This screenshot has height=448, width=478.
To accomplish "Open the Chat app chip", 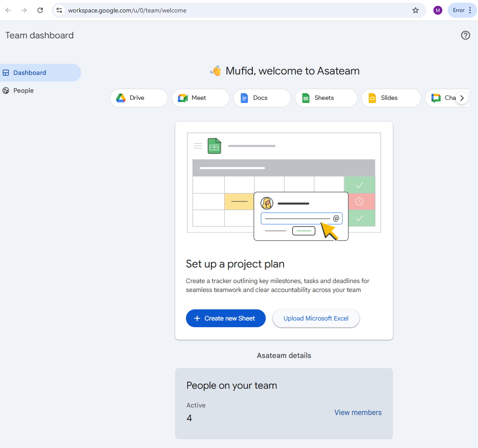I will tap(441, 98).
